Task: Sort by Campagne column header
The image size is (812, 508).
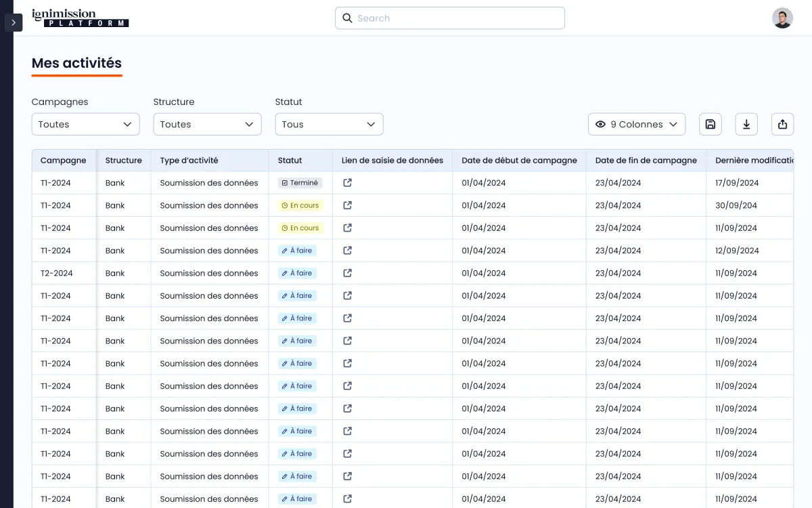Action: (63, 161)
